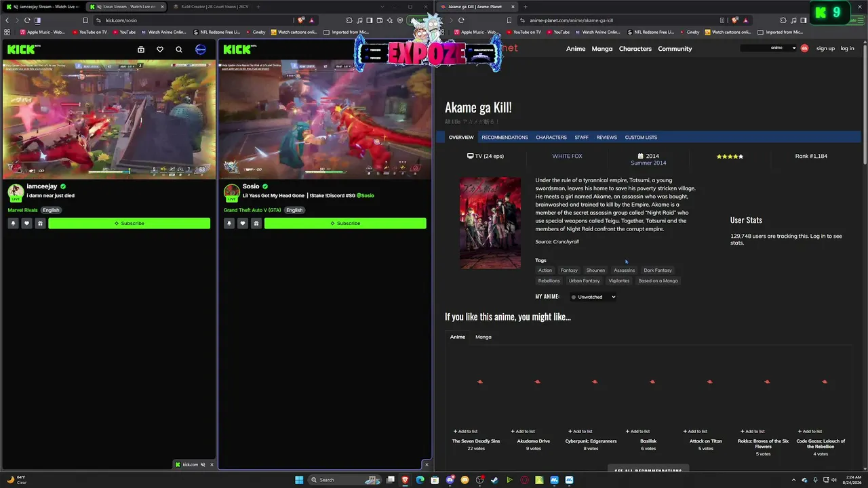Reload the Anime-Planet page
This screenshot has width=868, height=488.
pyautogui.click(x=461, y=20)
